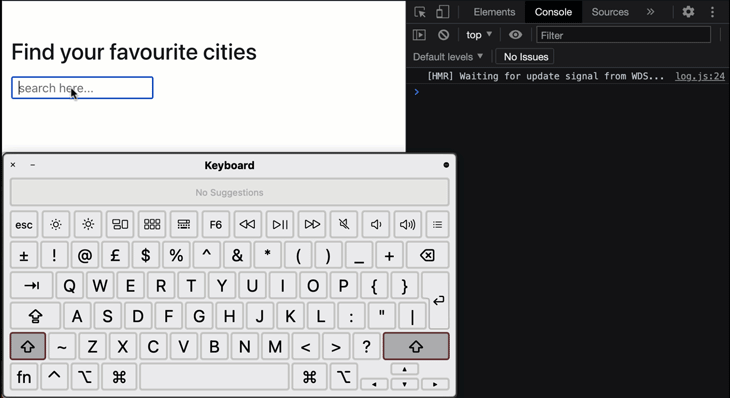Click the backspace delete key
Image resolution: width=730 pixels, height=398 pixels.
click(x=427, y=255)
